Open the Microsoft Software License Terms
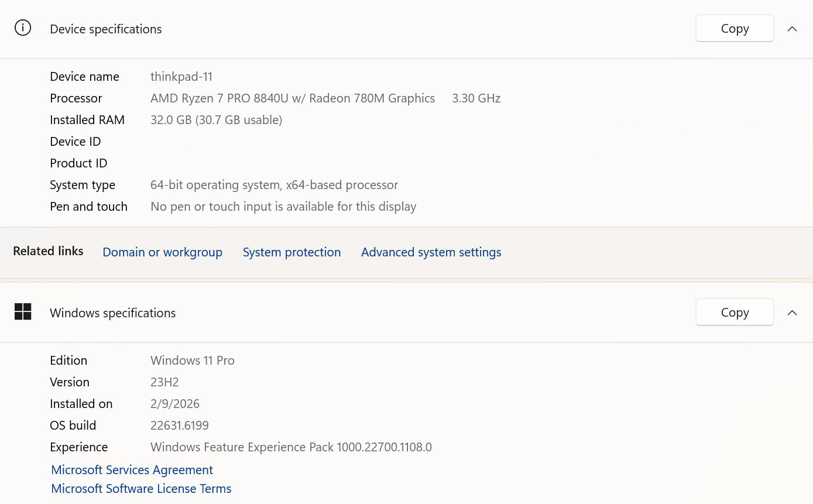813x504 pixels. click(141, 488)
